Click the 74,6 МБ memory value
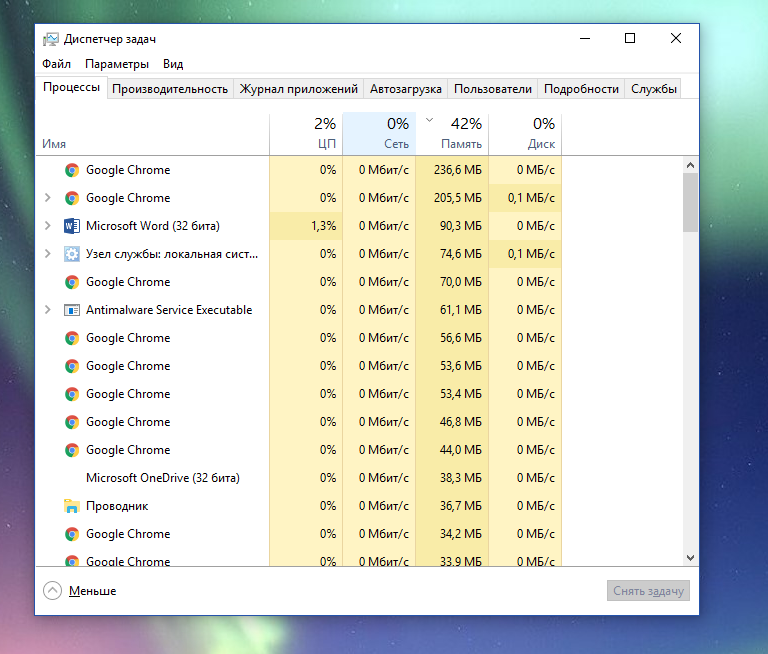The image size is (768, 654). (x=460, y=254)
